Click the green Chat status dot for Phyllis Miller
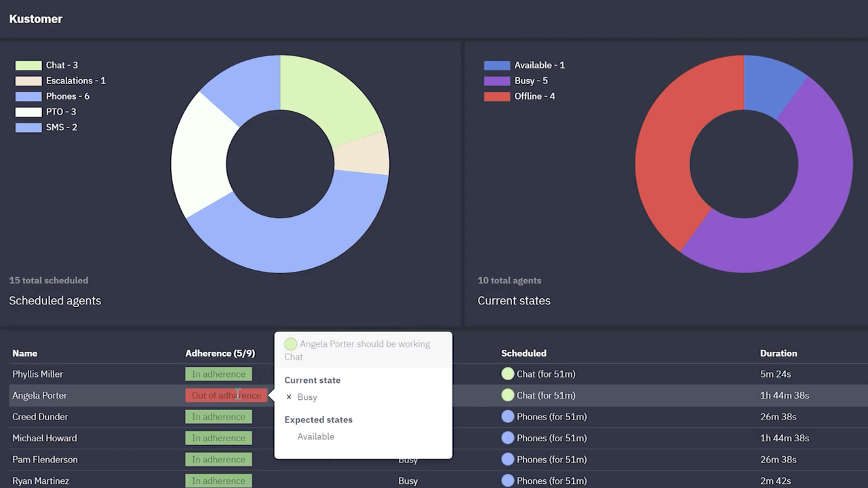Screen dimensions: 868x488 [x=508, y=373]
